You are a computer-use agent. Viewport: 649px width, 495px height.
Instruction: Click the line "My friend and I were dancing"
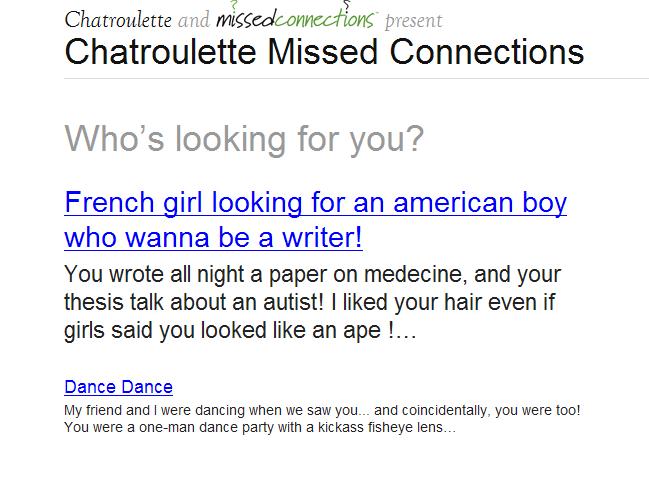[x=321, y=411]
